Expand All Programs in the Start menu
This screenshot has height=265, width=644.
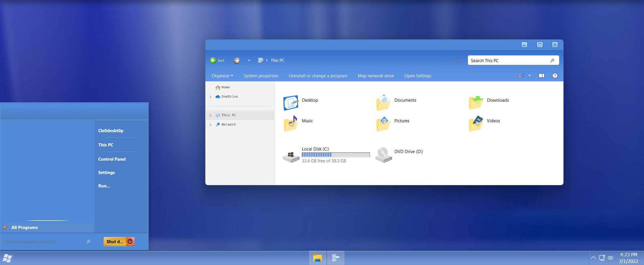[x=47, y=228]
